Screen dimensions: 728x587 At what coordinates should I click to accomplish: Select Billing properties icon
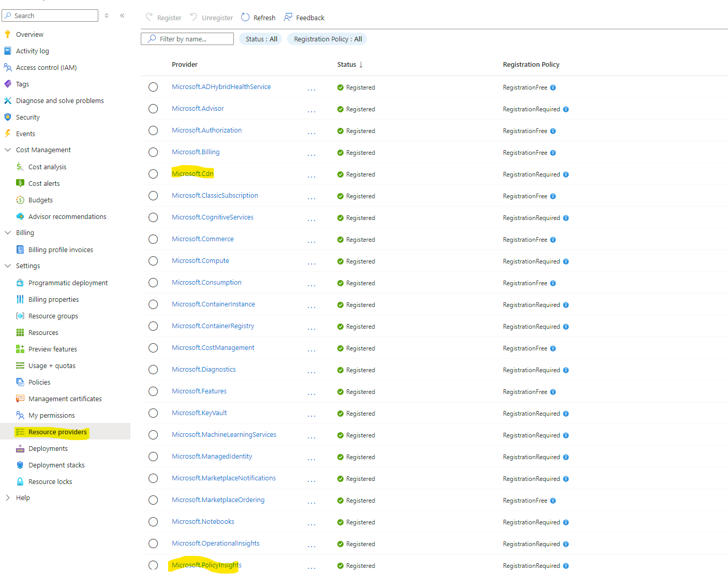pos(20,299)
